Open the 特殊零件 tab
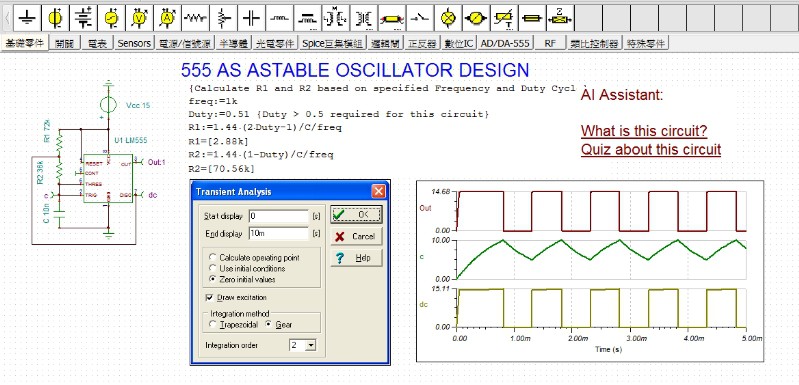 point(646,43)
